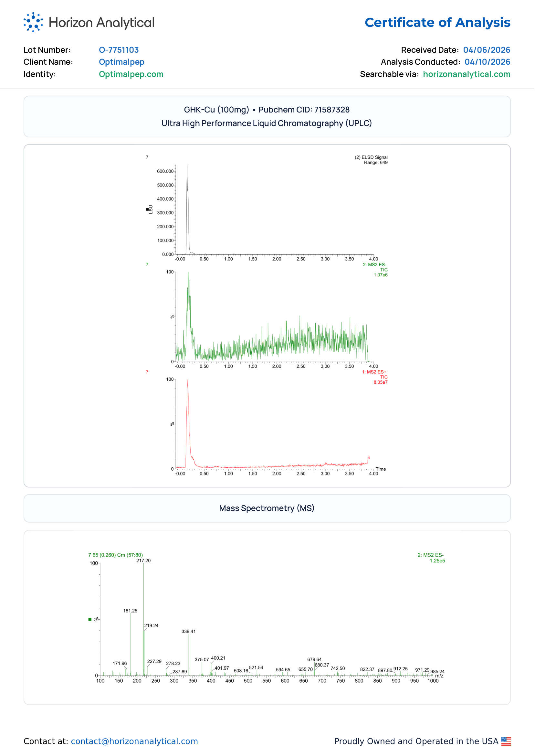
Task: Click the Ultra High Performance Liquid Chromatography subtitle
Action: (x=267, y=123)
